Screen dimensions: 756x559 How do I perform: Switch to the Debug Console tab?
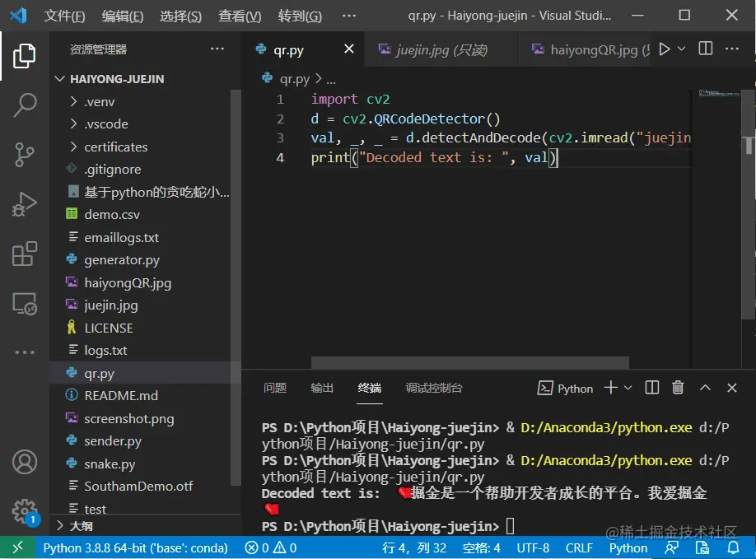tap(434, 388)
